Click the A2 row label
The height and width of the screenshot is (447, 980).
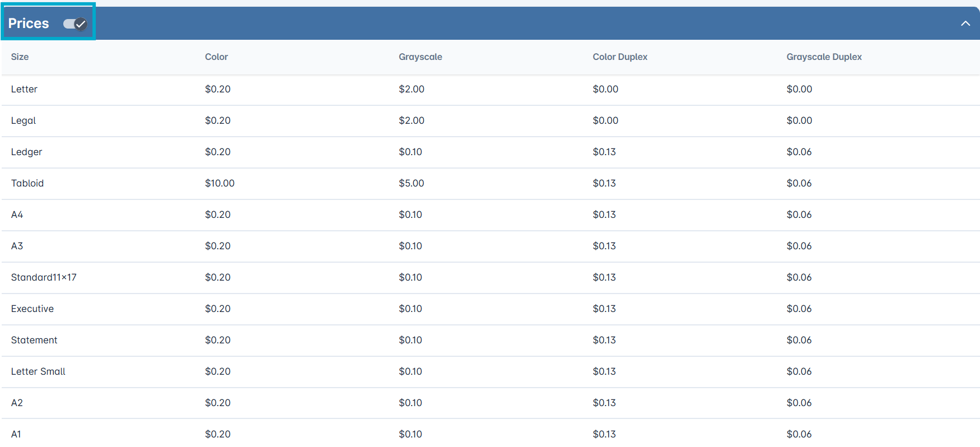point(17,403)
